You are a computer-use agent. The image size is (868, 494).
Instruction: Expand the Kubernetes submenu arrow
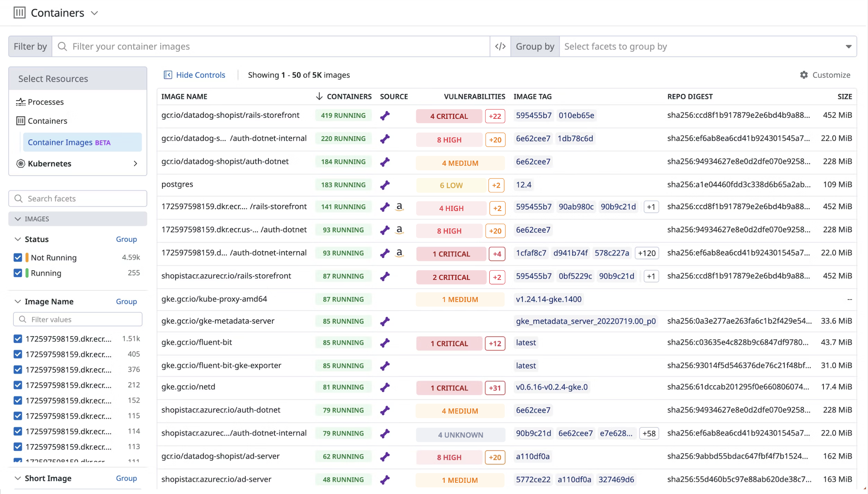point(135,163)
